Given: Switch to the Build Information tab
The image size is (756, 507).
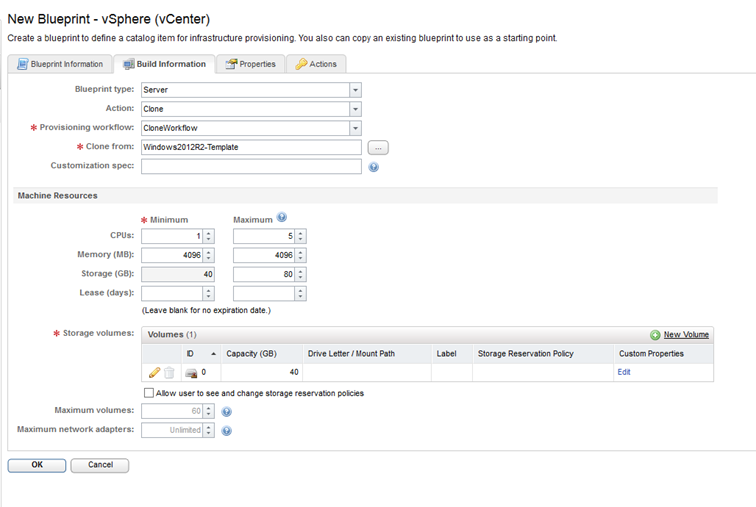Looking at the screenshot, I should point(164,64).
